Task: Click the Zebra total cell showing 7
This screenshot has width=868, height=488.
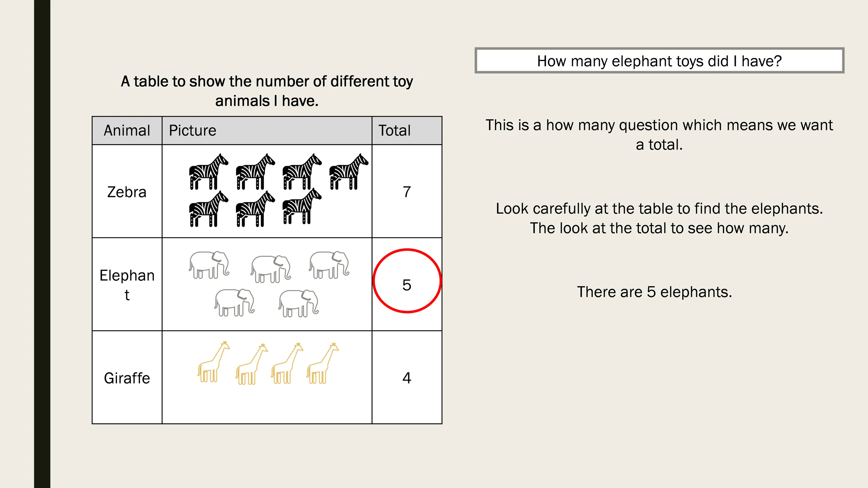Action: coord(407,191)
